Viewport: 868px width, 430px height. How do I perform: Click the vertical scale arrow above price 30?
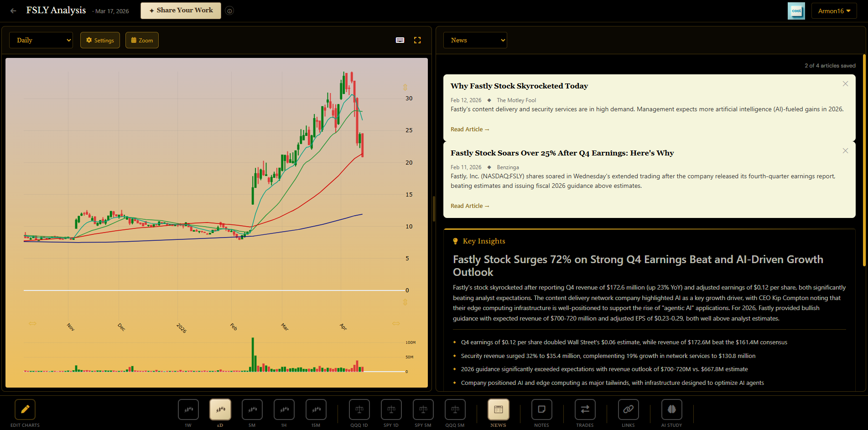405,87
